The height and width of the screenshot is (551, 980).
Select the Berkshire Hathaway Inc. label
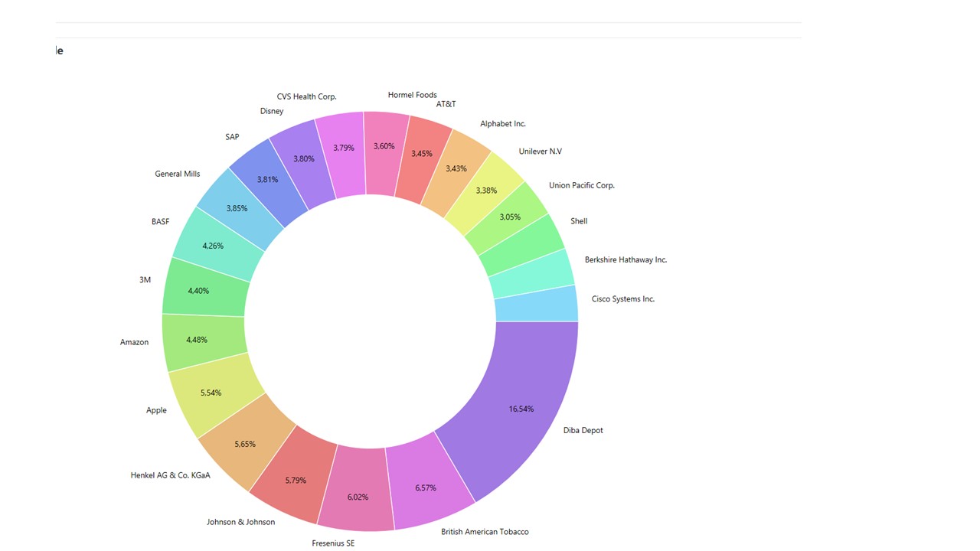(x=626, y=259)
